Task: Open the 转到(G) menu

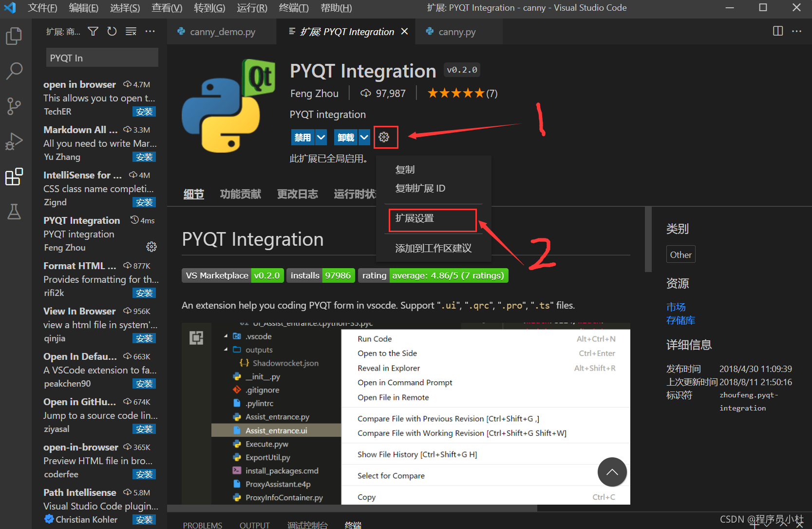Action: pos(209,8)
